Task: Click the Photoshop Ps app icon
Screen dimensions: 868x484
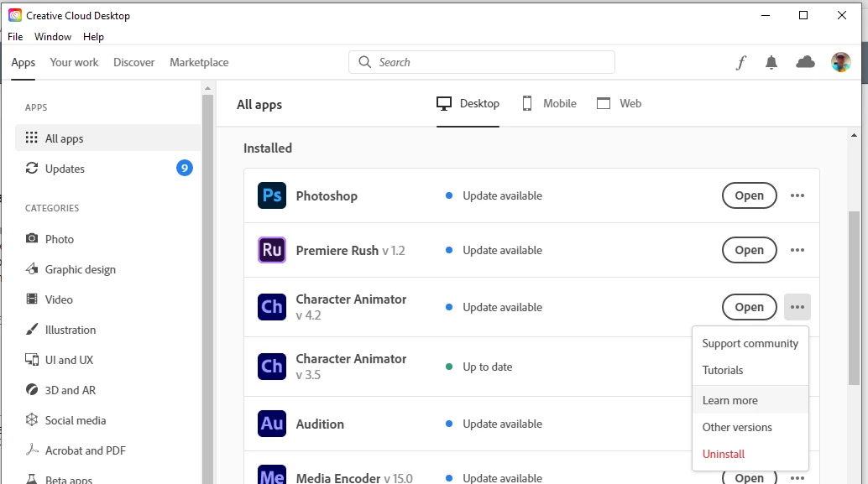Action: (x=272, y=195)
